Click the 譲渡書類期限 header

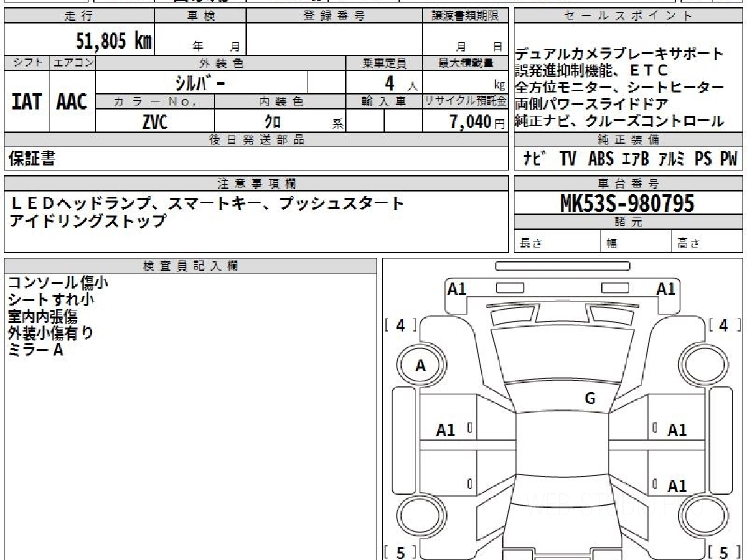[466, 16]
